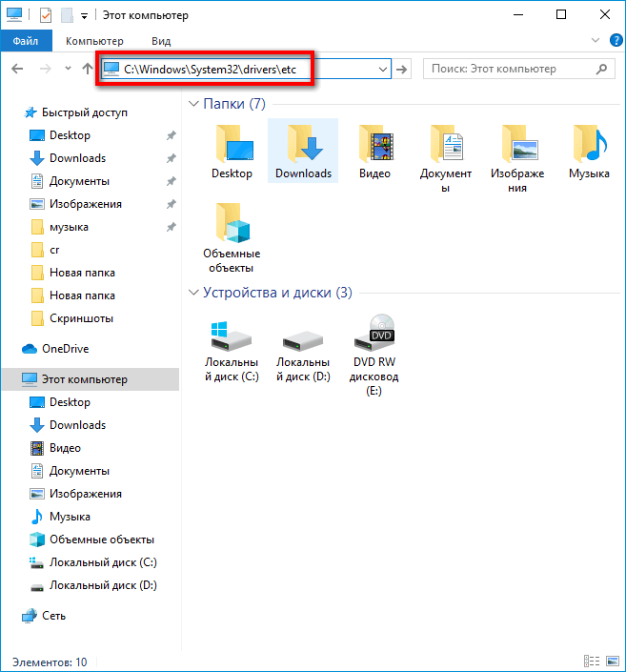This screenshot has height=672, width=626.
Task: Click the Properties quick access toolbar icon
Action: click(x=46, y=15)
